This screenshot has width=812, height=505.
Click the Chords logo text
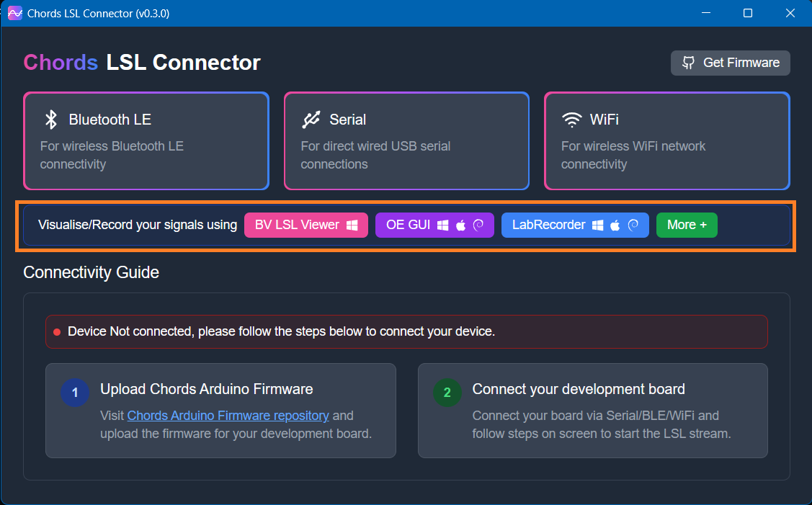click(61, 63)
